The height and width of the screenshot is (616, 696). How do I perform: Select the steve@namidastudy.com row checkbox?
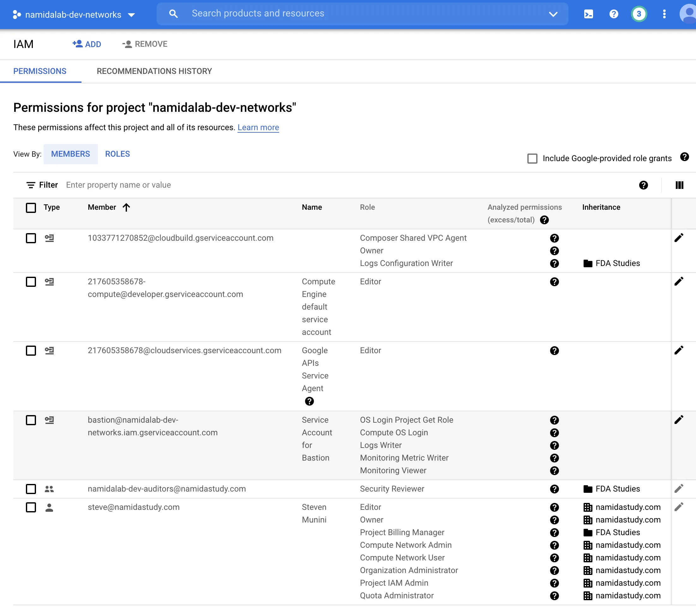pos(31,507)
